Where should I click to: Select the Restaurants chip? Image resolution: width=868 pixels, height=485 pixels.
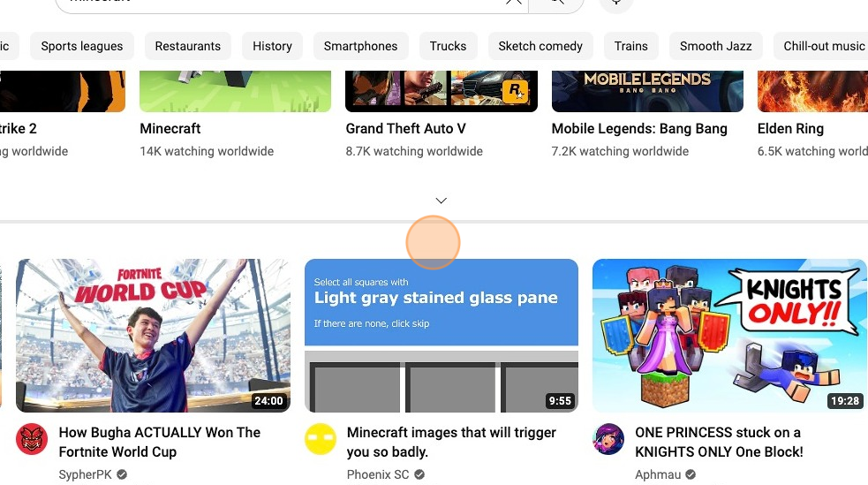click(x=188, y=46)
